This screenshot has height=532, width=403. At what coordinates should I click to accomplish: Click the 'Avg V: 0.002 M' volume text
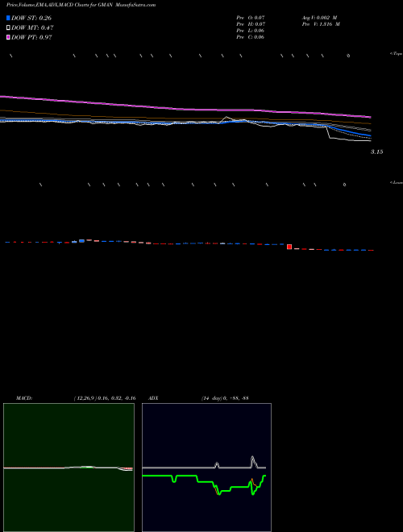319,17
